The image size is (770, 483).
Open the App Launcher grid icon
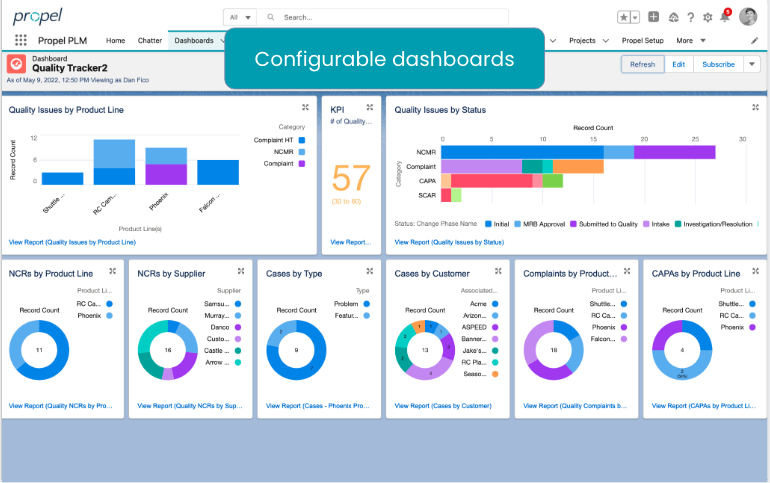pos(21,41)
